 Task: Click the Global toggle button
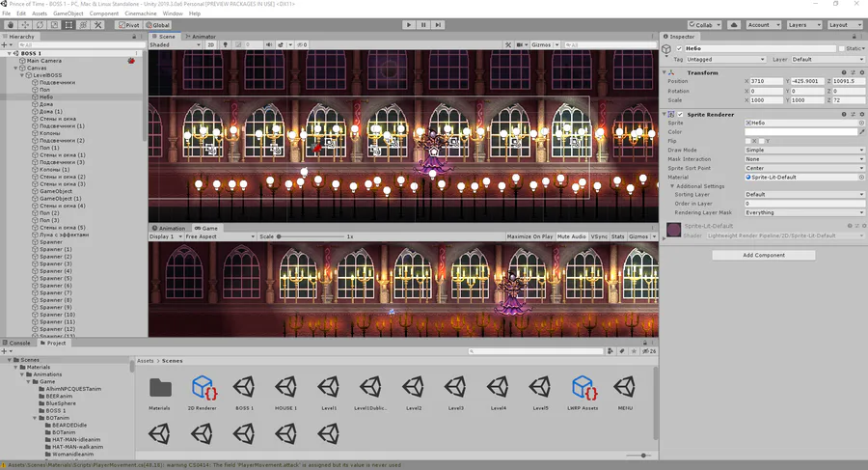click(x=158, y=25)
